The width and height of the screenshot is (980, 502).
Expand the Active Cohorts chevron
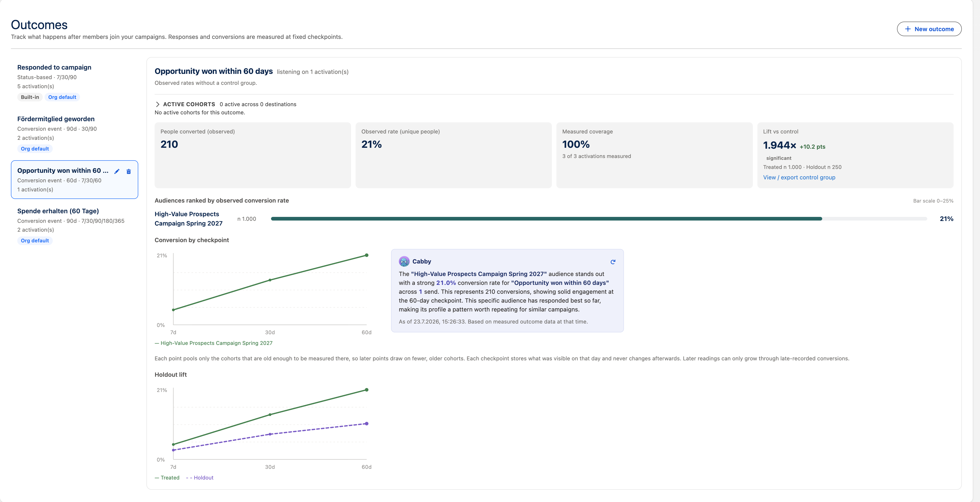(158, 104)
